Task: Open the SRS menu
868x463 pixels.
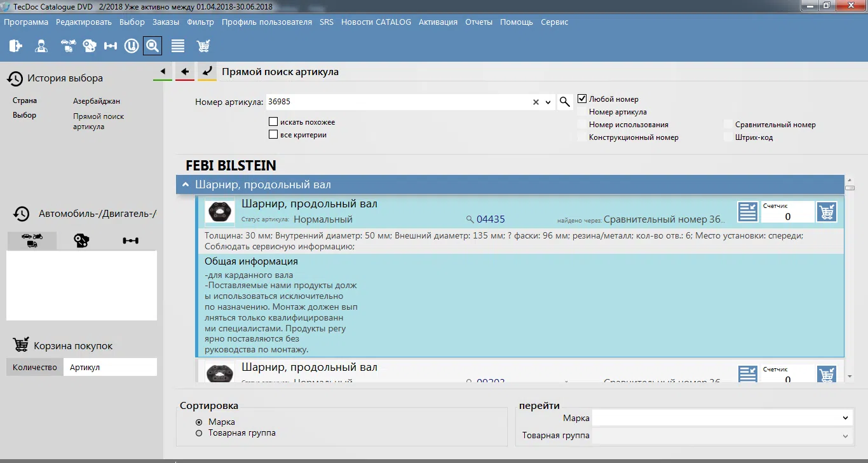Action: coord(327,22)
